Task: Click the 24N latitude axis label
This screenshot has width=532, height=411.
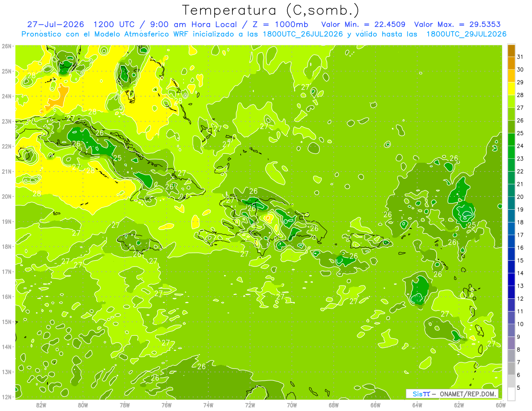Action: click(x=7, y=96)
